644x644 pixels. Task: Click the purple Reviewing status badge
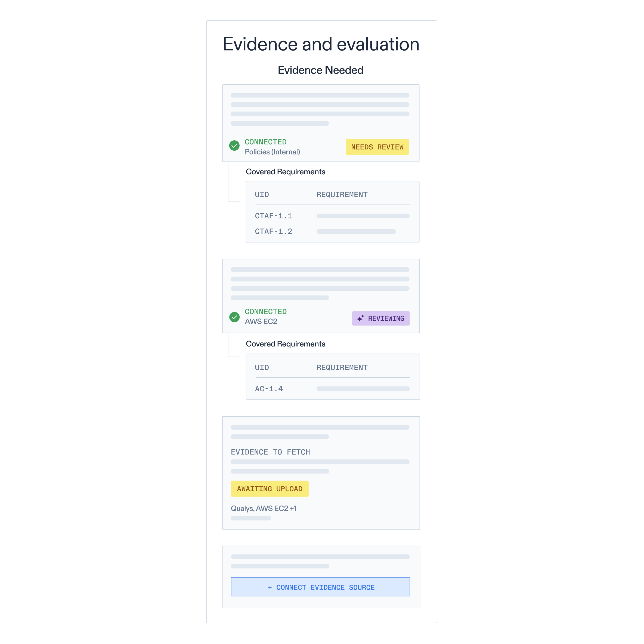[381, 318]
